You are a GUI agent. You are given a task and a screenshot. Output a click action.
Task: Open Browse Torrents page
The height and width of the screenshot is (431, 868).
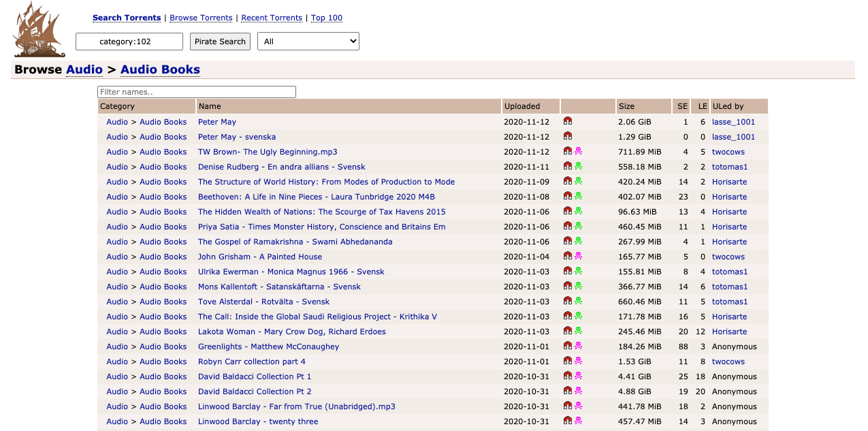pos(201,18)
